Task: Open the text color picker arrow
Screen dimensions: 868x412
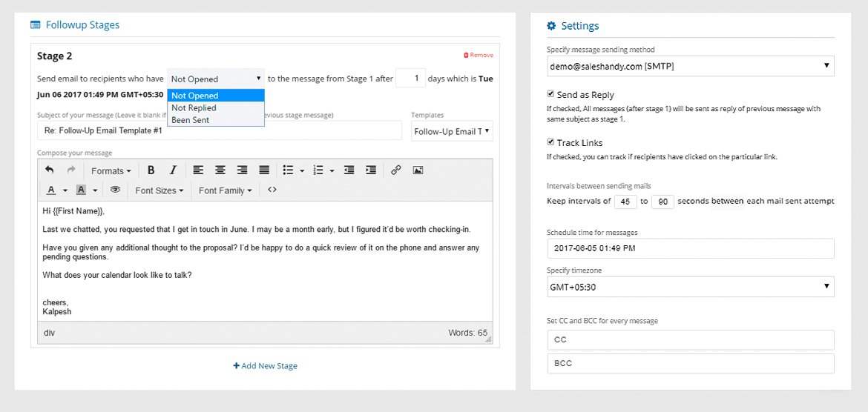Action: tap(65, 190)
